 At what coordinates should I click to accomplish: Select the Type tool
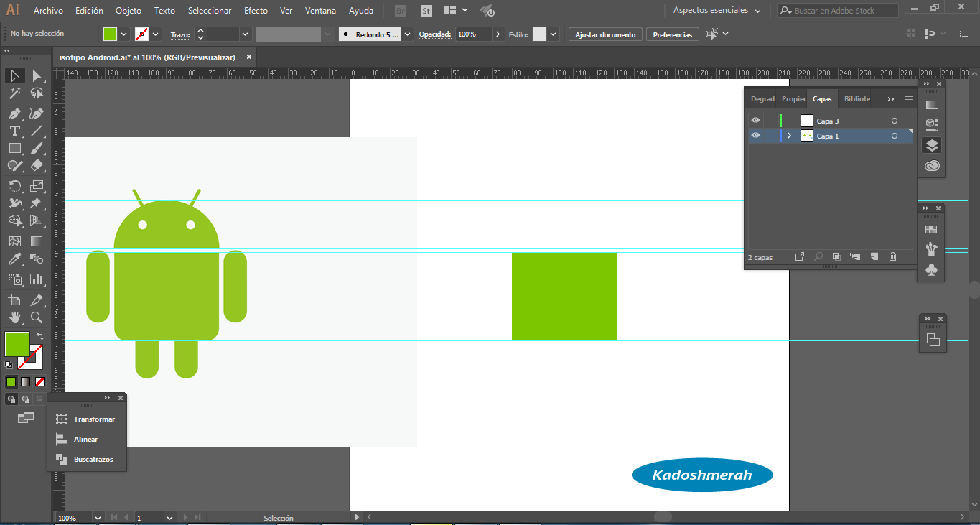tap(14, 131)
